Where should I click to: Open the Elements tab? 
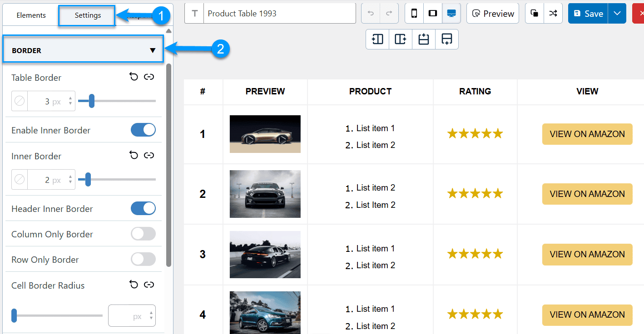(x=31, y=15)
